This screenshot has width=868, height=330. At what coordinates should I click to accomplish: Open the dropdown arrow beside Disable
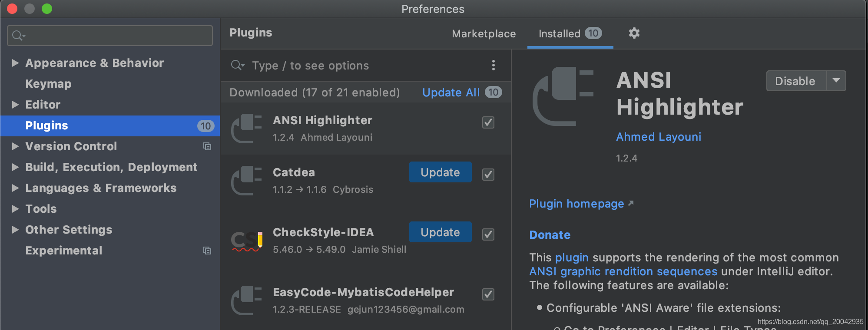click(x=836, y=81)
